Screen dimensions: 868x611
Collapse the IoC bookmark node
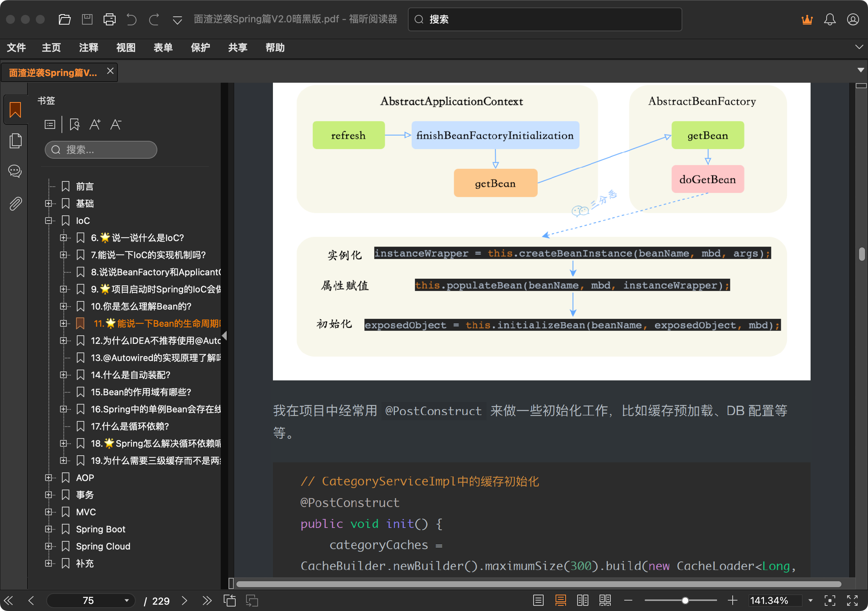pyautogui.click(x=49, y=220)
